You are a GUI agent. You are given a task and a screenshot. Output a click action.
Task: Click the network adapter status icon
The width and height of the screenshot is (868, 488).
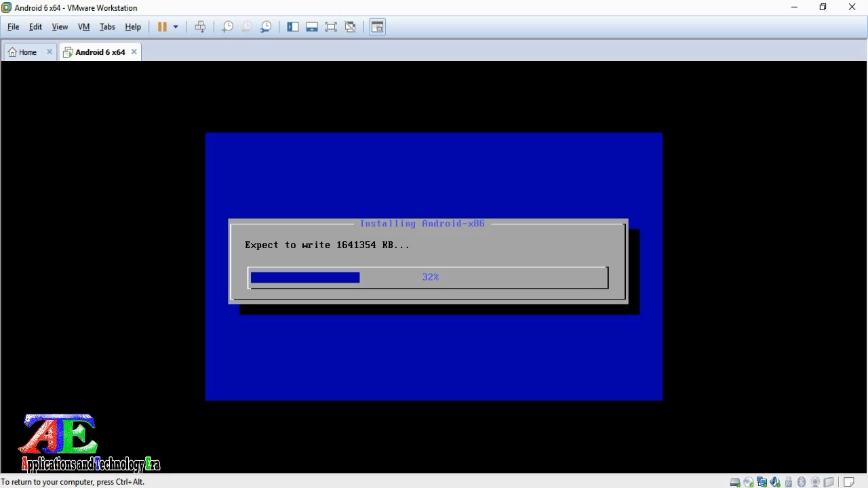click(762, 482)
